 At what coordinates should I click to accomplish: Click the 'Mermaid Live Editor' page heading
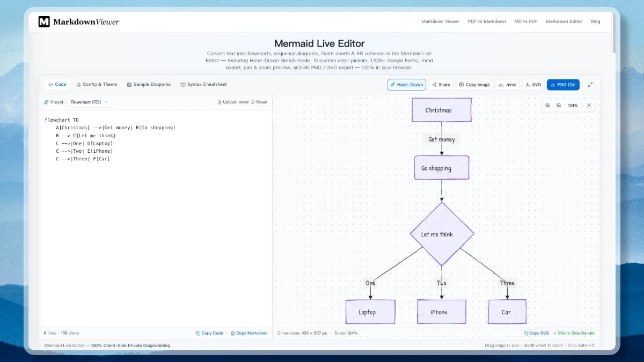point(319,43)
